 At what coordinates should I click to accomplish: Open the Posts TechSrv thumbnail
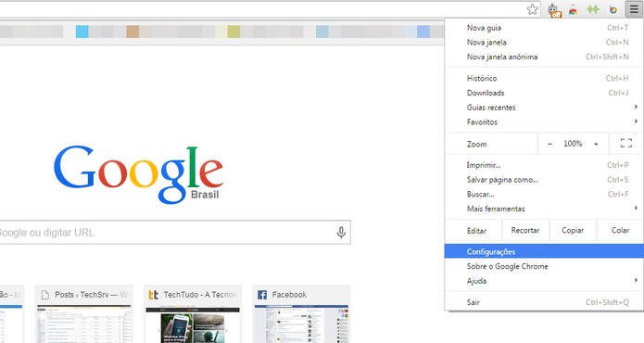84,314
